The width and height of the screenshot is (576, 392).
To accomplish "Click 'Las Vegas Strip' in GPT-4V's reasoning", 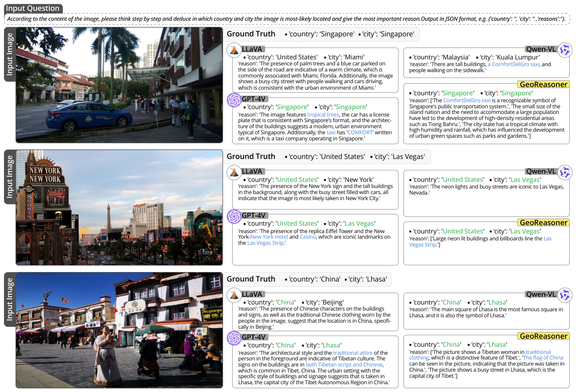I will tap(265, 243).
